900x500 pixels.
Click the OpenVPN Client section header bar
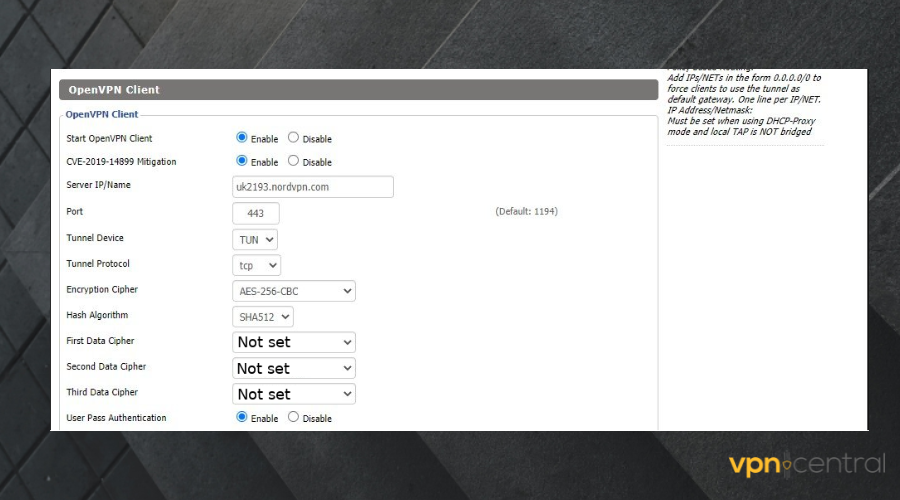tap(358, 90)
